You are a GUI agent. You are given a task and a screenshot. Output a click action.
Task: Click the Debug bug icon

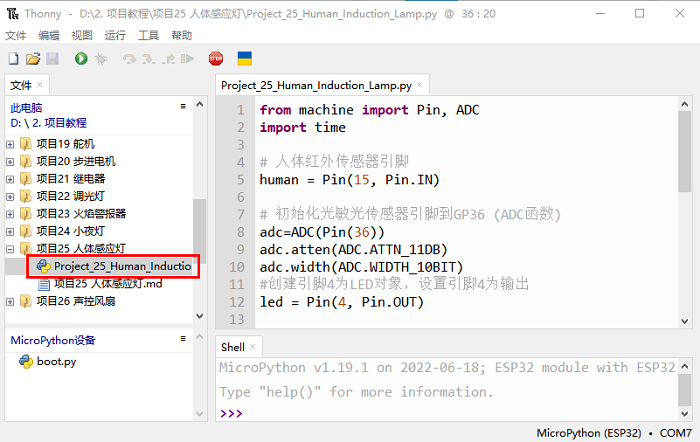pyautogui.click(x=101, y=60)
